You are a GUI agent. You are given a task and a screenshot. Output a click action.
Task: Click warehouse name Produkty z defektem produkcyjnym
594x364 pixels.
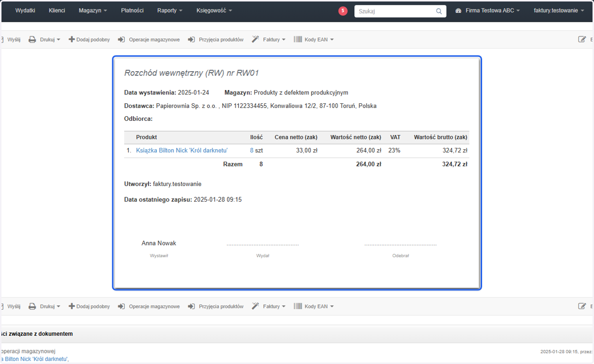301,92
